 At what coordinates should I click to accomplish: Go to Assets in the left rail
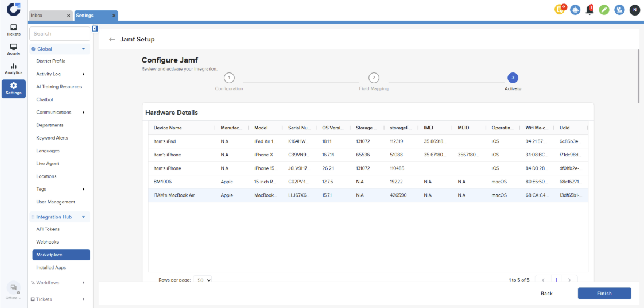(x=13, y=49)
